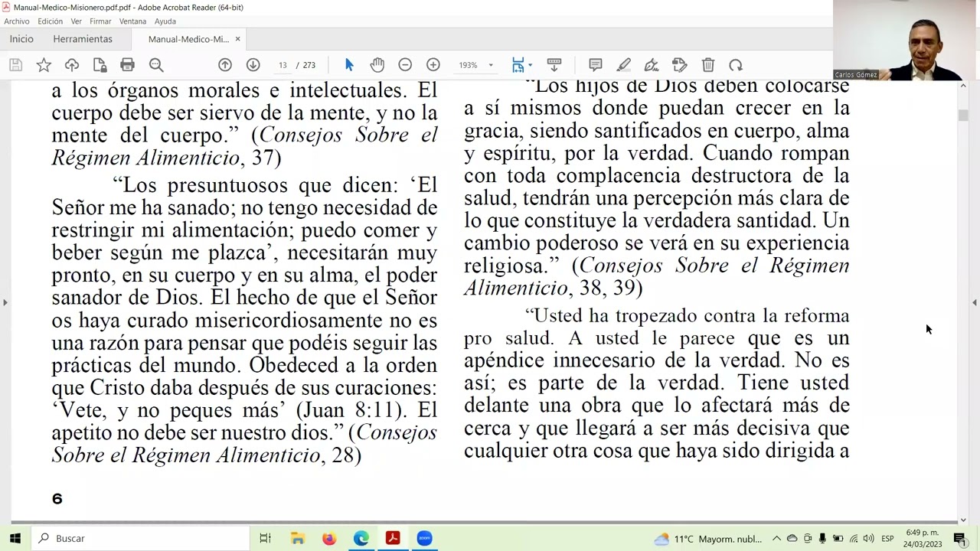980x551 pixels.
Task: Open the Ayuda menu
Action: coord(165,21)
